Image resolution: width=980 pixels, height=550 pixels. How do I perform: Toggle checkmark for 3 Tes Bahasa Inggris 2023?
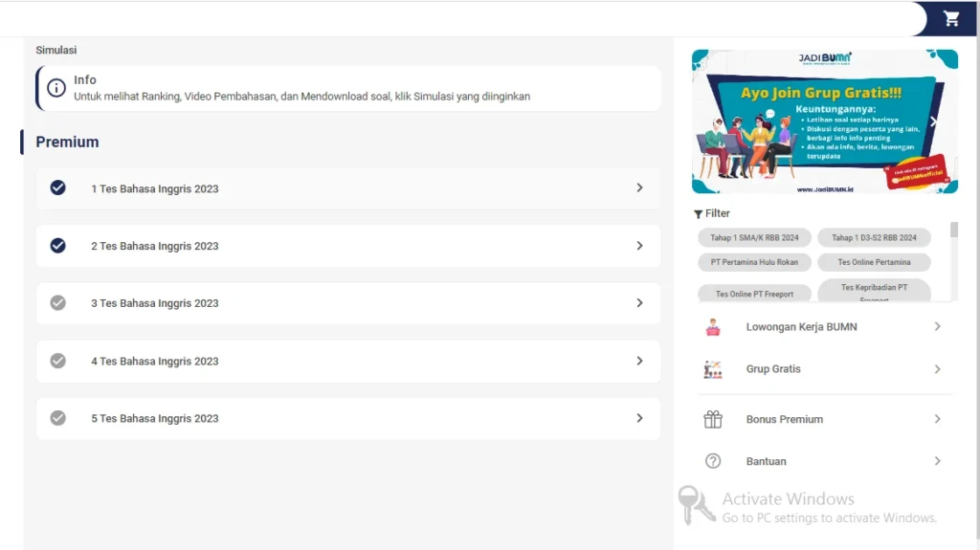(58, 303)
